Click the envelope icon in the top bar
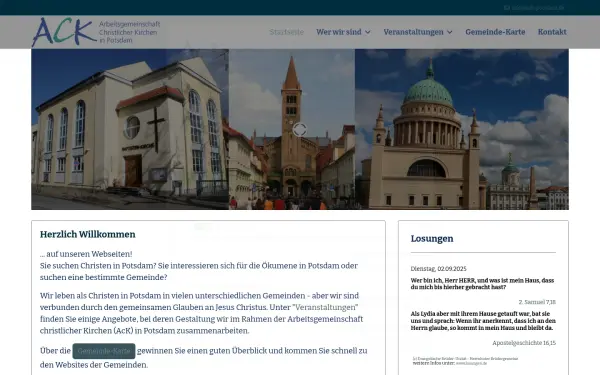 (x=507, y=8)
